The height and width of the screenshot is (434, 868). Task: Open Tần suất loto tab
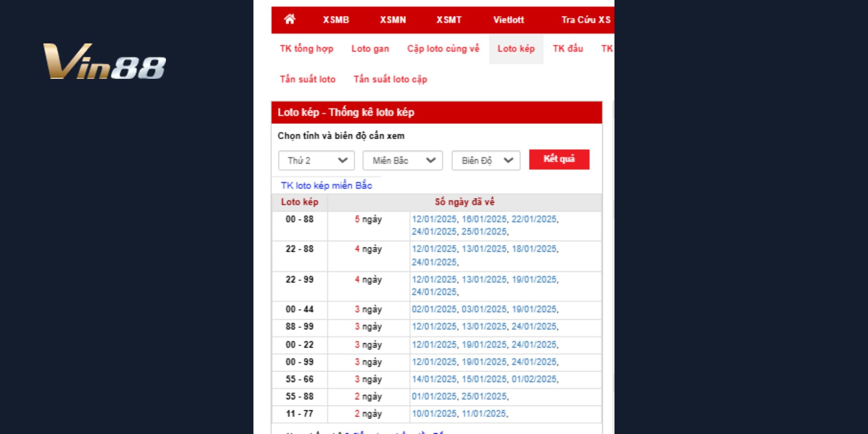[x=308, y=80]
